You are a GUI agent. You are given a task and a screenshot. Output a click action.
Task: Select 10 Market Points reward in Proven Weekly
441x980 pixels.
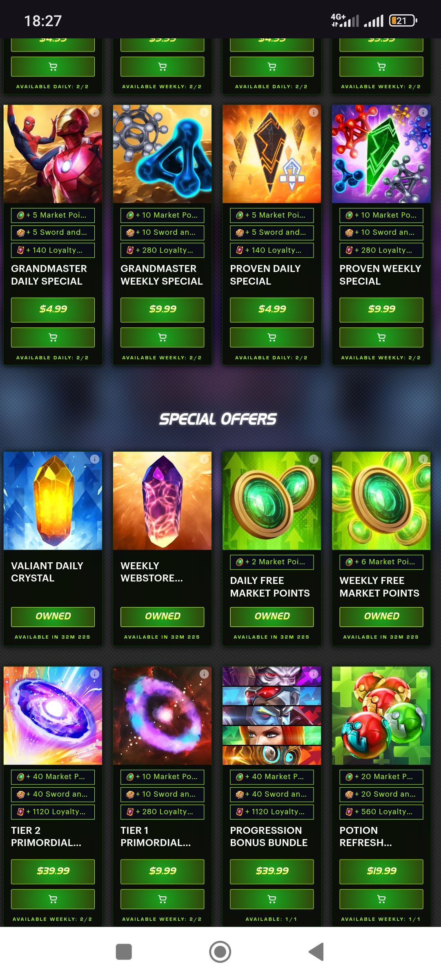point(381,215)
